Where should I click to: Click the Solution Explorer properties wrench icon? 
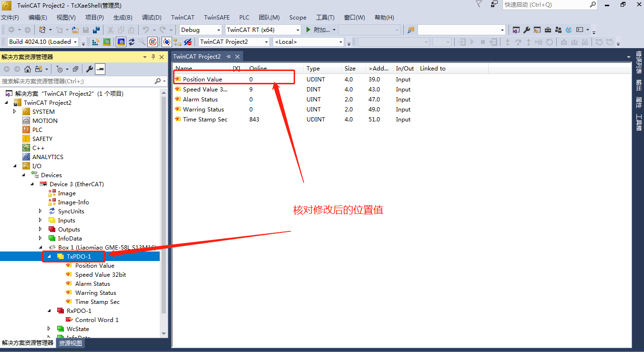point(89,69)
